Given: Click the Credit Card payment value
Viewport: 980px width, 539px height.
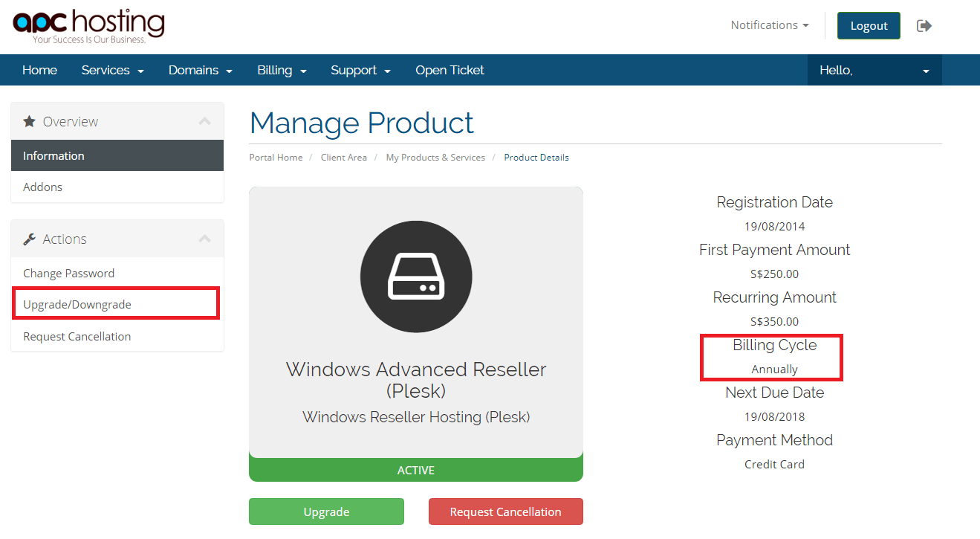Looking at the screenshot, I should (775, 464).
